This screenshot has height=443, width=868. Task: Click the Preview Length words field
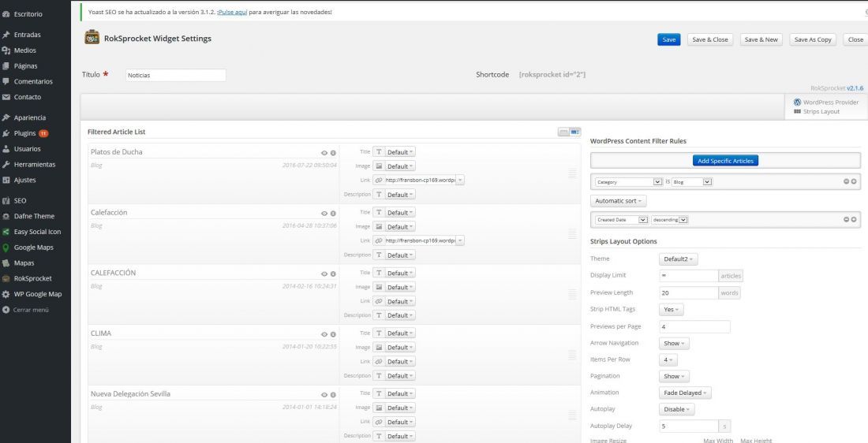[x=689, y=292]
